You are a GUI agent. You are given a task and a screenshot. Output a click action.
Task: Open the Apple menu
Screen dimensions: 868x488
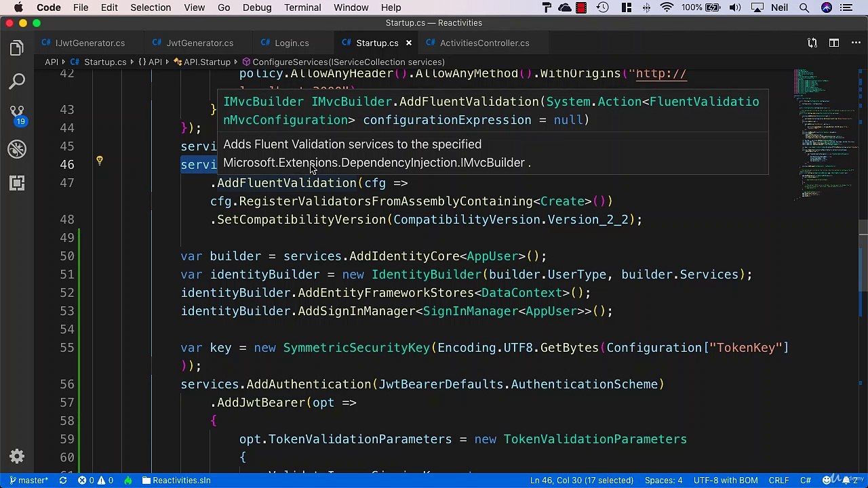(x=18, y=7)
